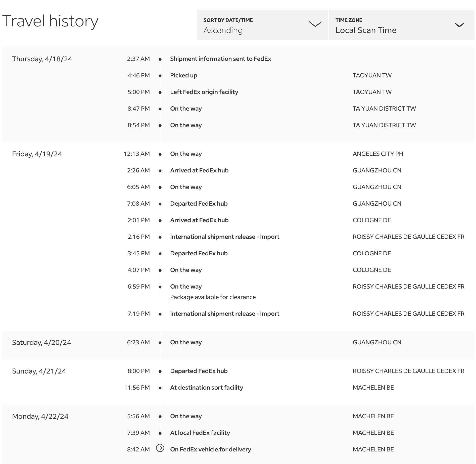Click 7:19 PM International shipment release entry
Screen dimensions: 476x464
224,314
